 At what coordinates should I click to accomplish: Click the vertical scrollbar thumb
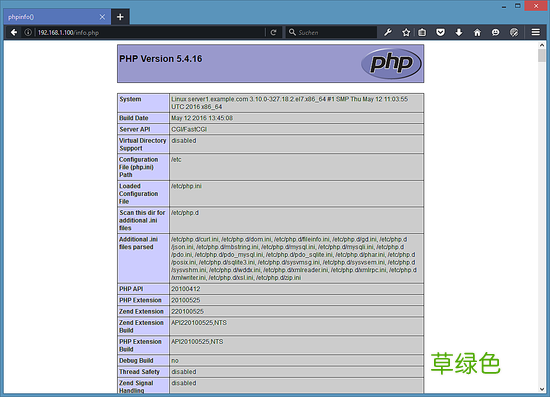(x=542, y=55)
